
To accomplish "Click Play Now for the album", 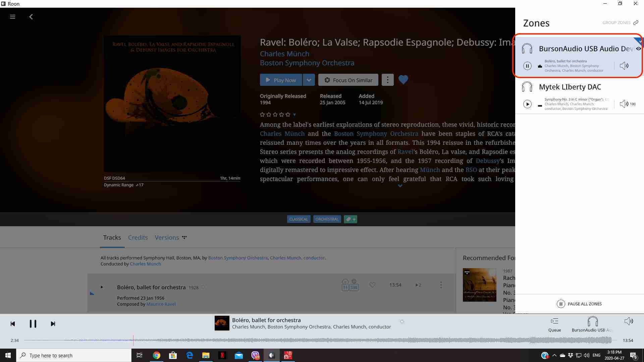I will click(281, 80).
